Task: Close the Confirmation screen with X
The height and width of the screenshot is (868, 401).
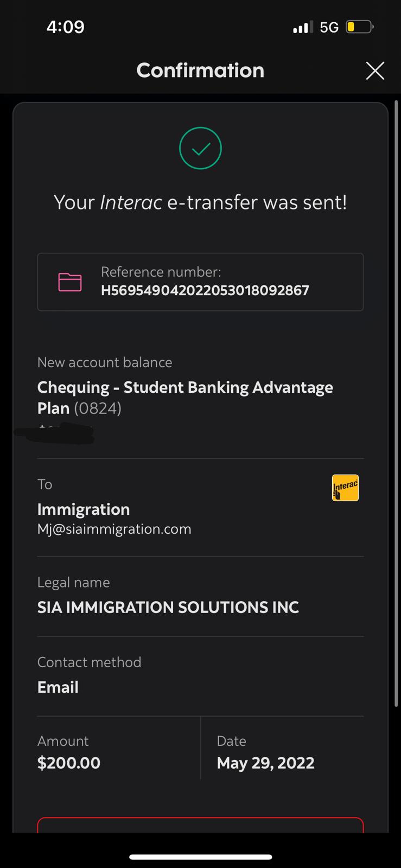Action: 375,71
